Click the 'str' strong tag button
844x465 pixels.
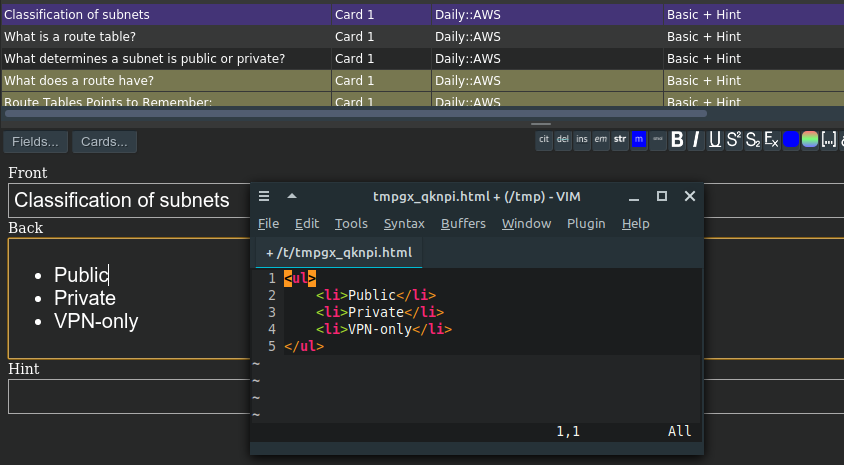[620, 140]
